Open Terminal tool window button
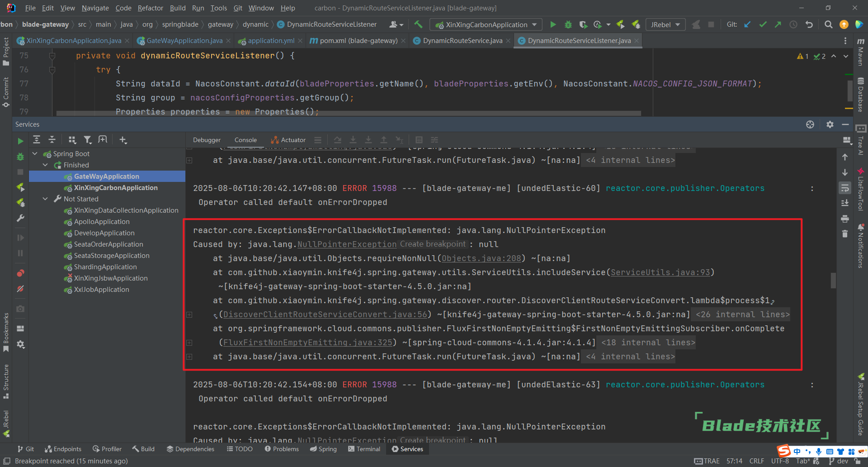This screenshot has width=868, height=467. tap(364, 449)
